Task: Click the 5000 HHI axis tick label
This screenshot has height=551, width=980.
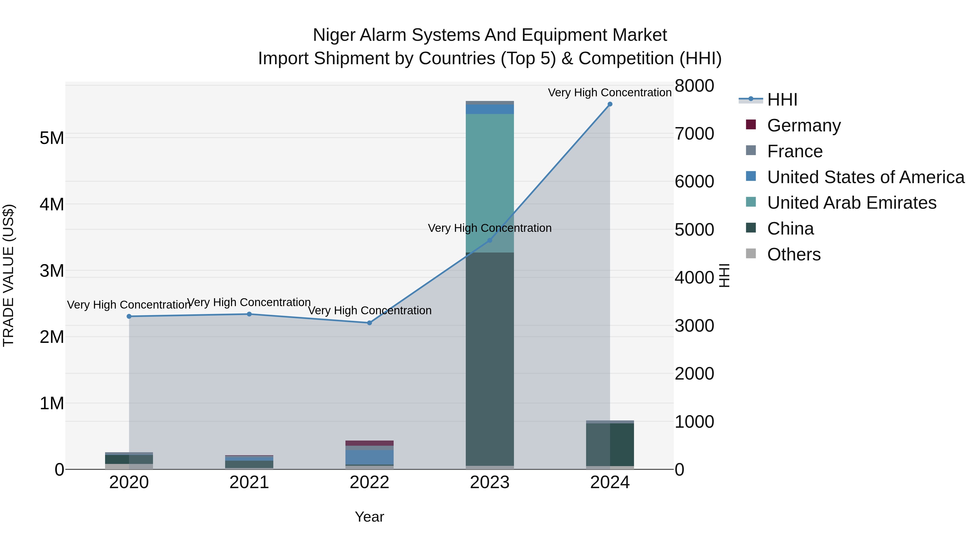Action: (x=694, y=230)
